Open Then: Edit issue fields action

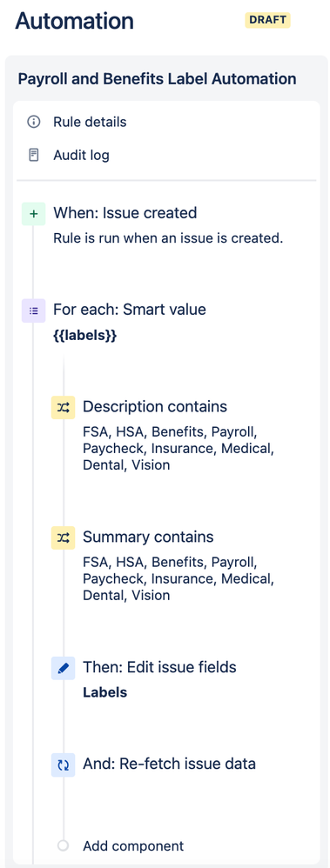[159, 667]
